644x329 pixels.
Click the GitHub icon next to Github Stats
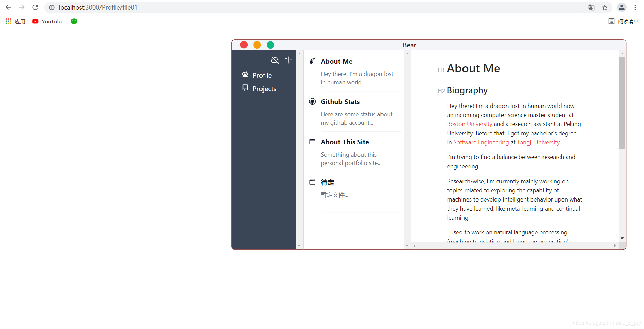(x=312, y=101)
